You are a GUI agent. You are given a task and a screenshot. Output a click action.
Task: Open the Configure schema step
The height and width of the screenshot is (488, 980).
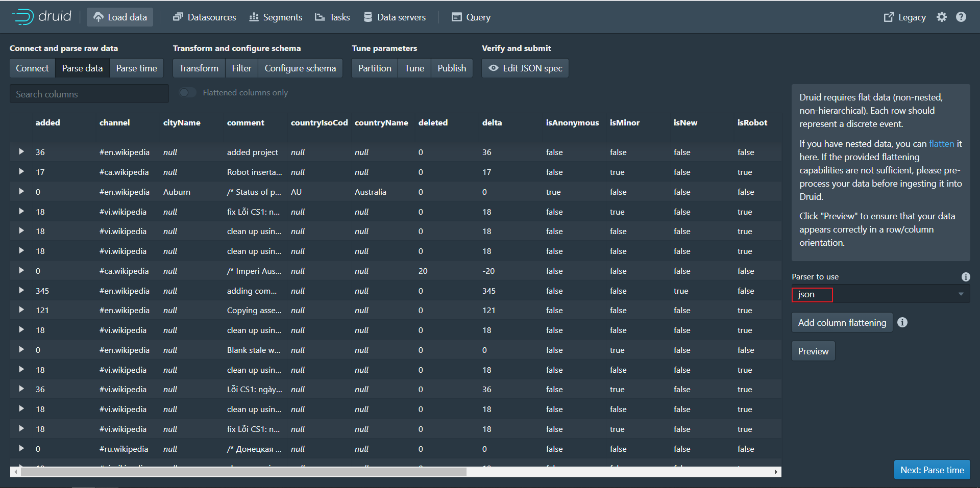click(x=300, y=68)
